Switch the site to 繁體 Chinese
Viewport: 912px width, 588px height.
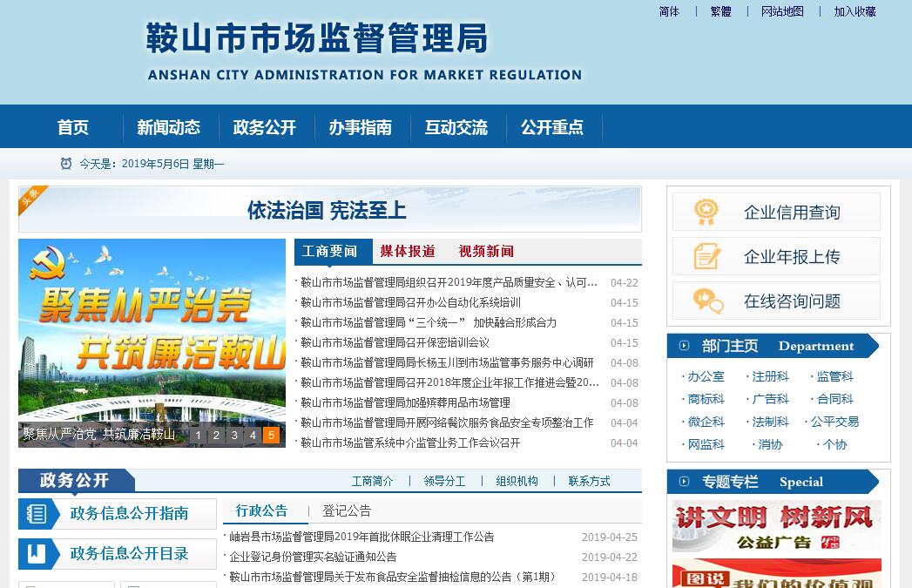(x=720, y=11)
